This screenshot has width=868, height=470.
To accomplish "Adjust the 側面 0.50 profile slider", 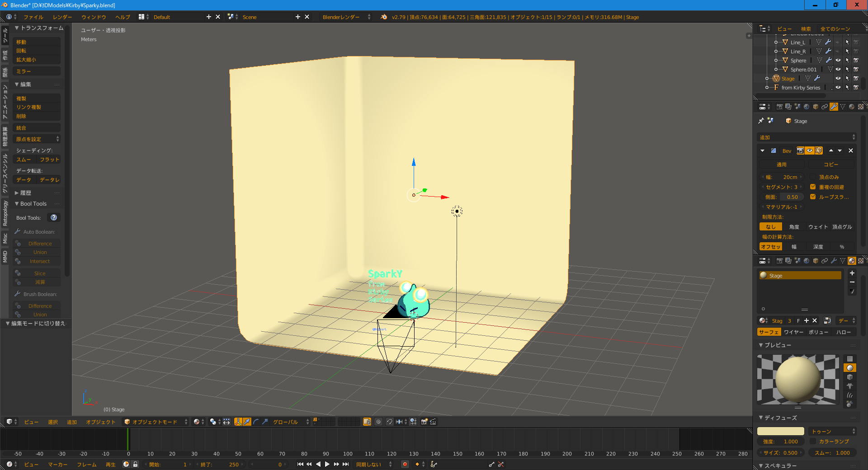I will [x=782, y=197].
